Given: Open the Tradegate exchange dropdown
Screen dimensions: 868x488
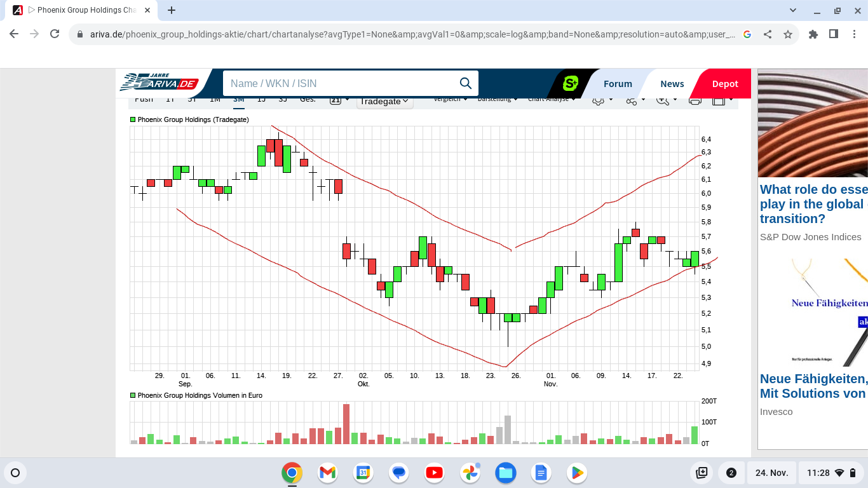Looking at the screenshot, I should (384, 101).
